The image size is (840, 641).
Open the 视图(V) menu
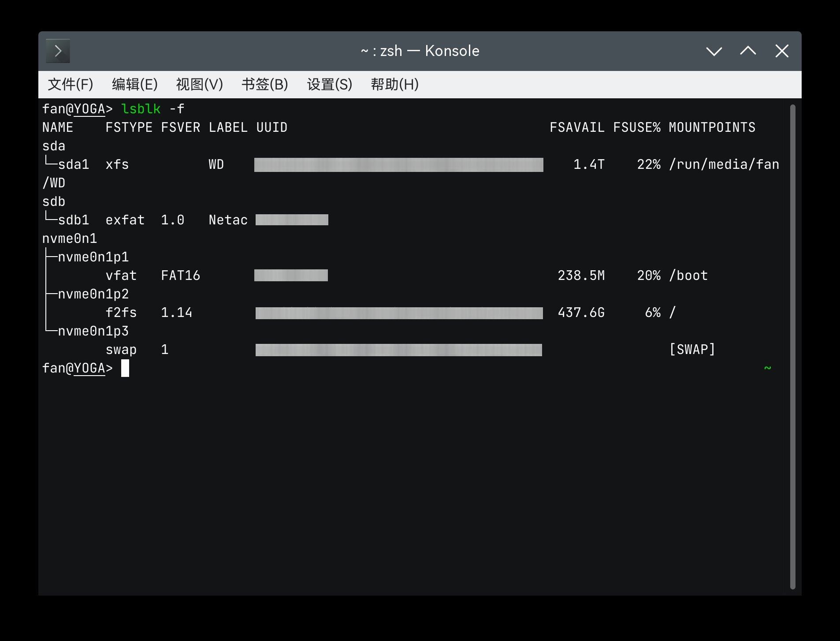tap(199, 84)
